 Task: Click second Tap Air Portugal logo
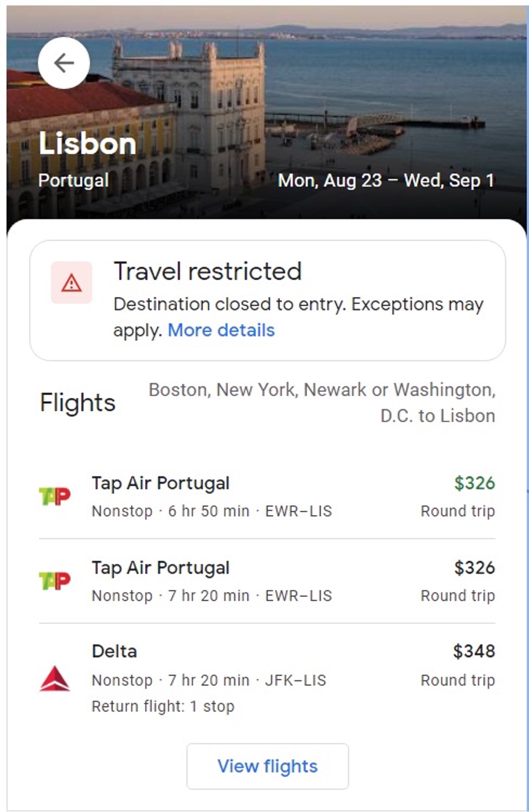[55, 581]
